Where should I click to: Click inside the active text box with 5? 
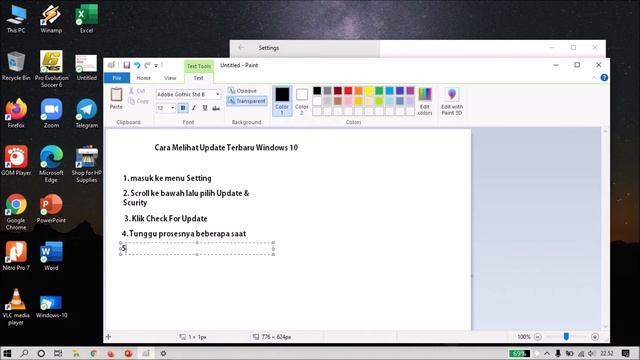pyautogui.click(x=197, y=248)
